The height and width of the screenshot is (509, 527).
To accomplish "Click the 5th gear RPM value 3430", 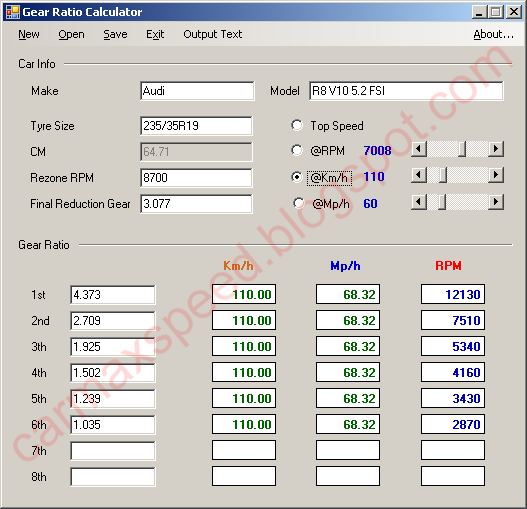I will [x=453, y=398].
